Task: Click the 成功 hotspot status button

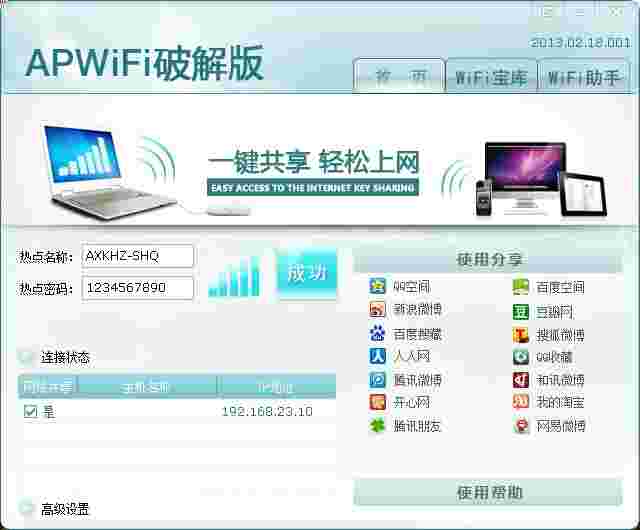Action: [307, 273]
